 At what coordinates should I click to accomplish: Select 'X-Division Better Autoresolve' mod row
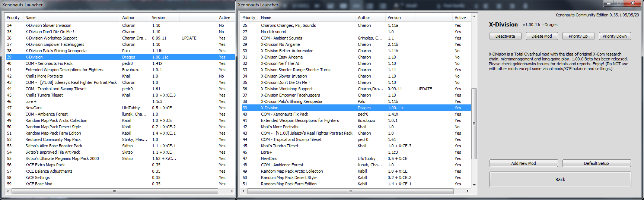[x=356, y=51]
